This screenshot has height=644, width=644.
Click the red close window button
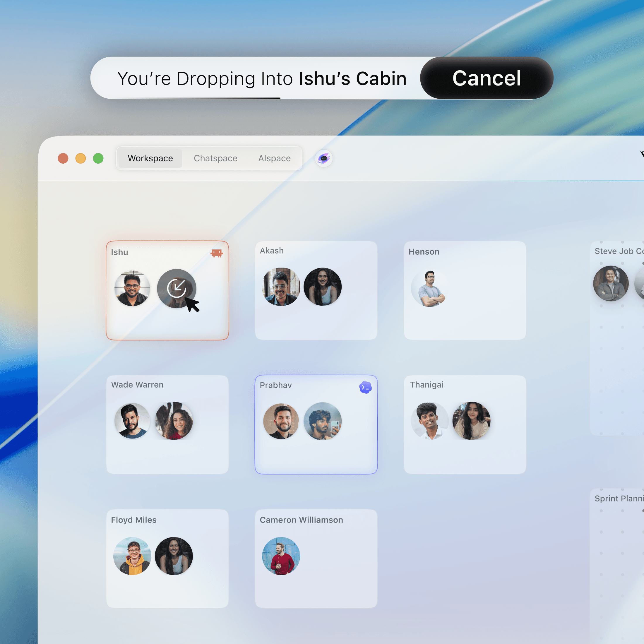coord(63,158)
